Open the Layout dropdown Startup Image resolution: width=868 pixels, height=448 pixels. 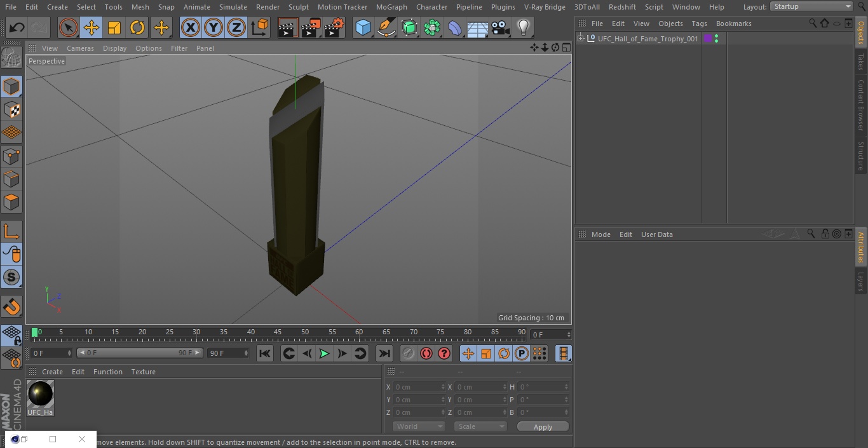812,6
